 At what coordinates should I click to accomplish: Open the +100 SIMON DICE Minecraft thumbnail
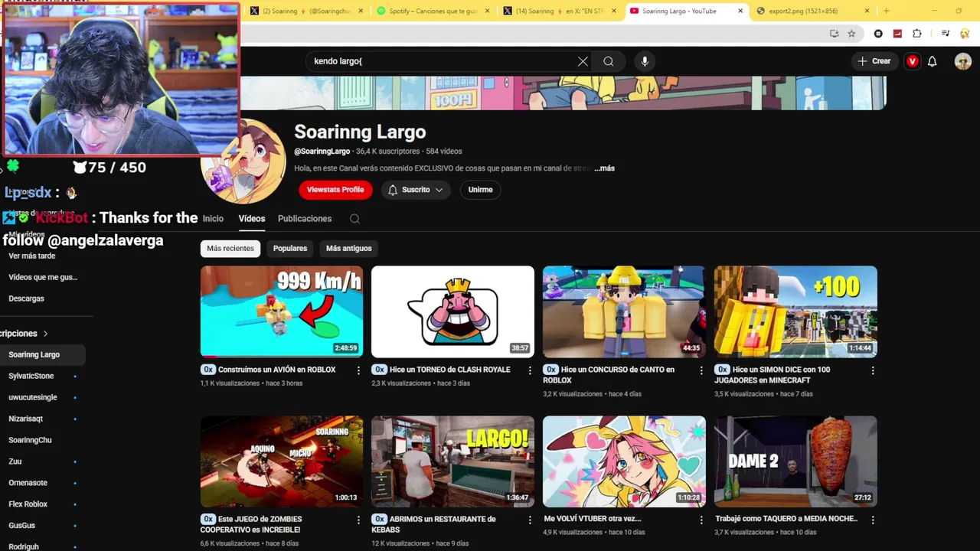click(x=795, y=311)
